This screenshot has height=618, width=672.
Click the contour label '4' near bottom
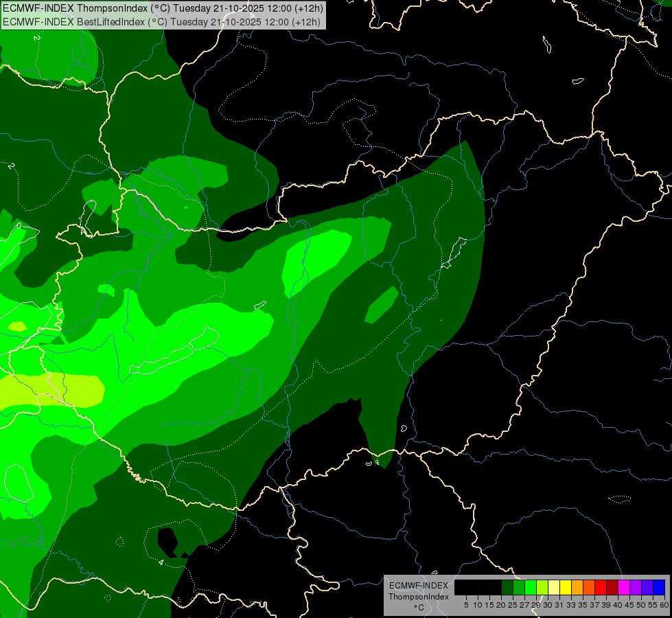(x=161, y=562)
